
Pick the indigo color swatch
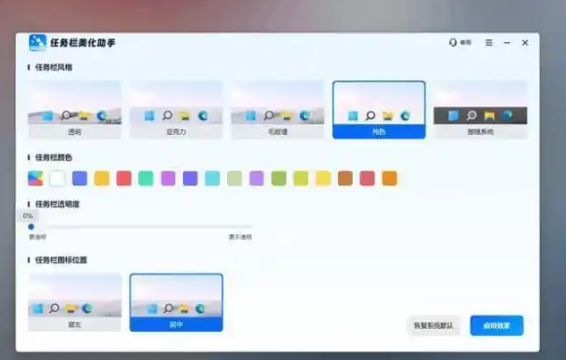click(190, 178)
